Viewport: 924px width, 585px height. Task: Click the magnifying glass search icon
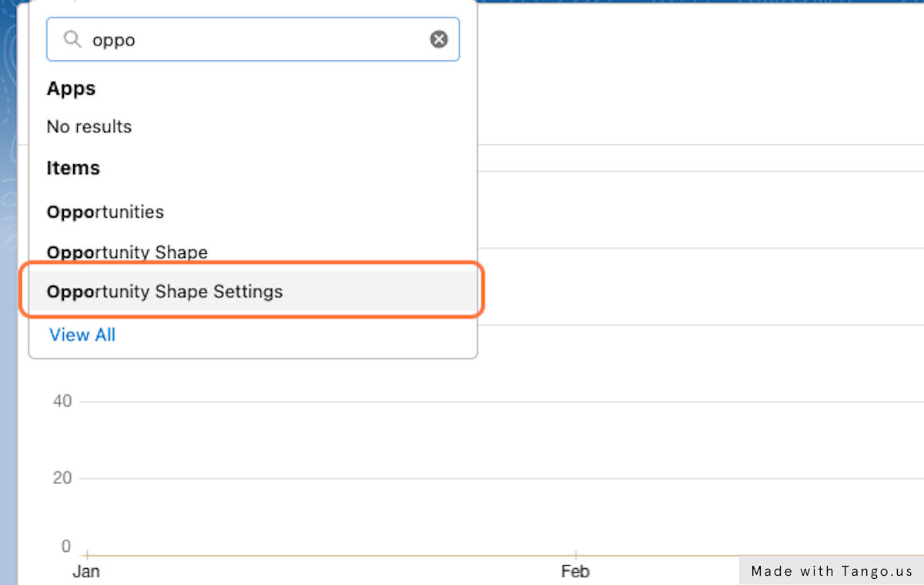(72, 39)
